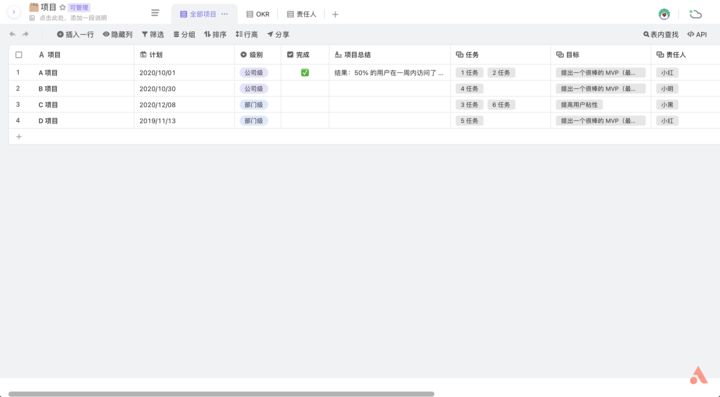Open more options on 全部项目 tab

(225, 14)
